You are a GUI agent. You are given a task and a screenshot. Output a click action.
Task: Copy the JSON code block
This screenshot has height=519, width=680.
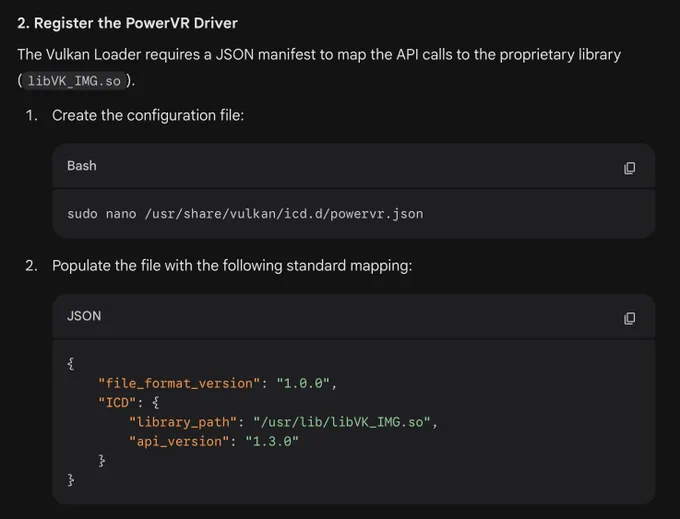coord(629,318)
